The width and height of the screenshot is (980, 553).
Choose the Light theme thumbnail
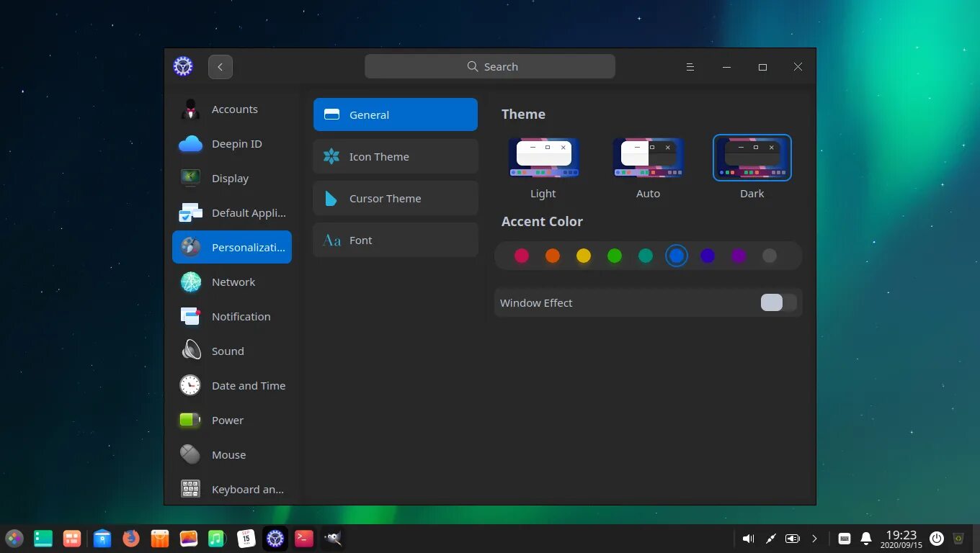coord(543,158)
